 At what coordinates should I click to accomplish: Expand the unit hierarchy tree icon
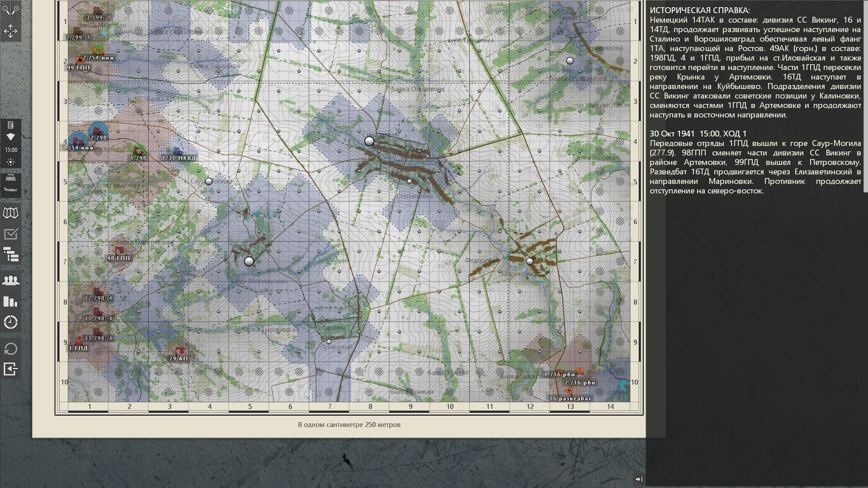tap(11, 255)
